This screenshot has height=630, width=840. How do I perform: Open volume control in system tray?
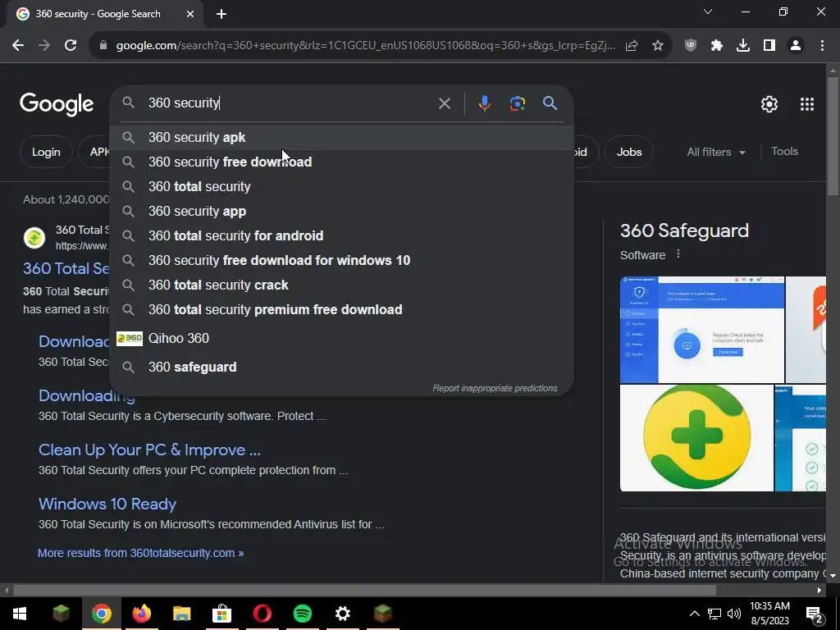[734, 614]
